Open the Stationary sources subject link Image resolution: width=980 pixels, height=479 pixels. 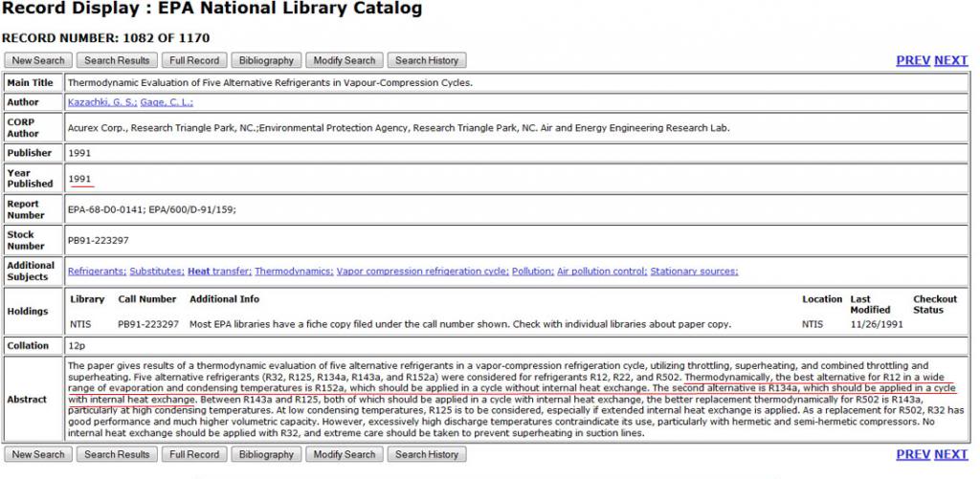tap(695, 271)
